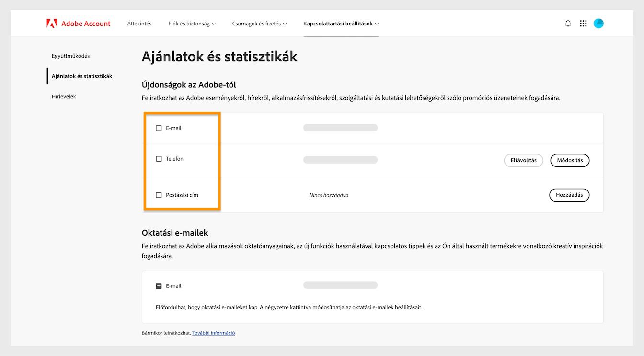Expand the Kapcsolattartási beállítások menu
The image size is (644, 356).
[341, 23]
